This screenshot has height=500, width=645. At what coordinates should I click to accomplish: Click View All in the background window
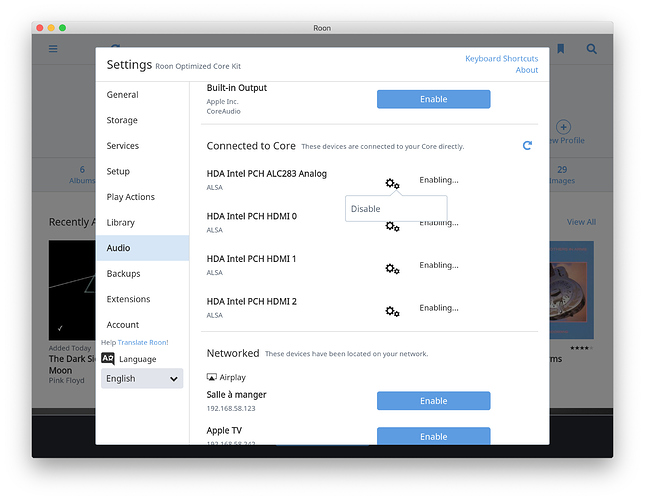pyautogui.click(x=581, y=222)
